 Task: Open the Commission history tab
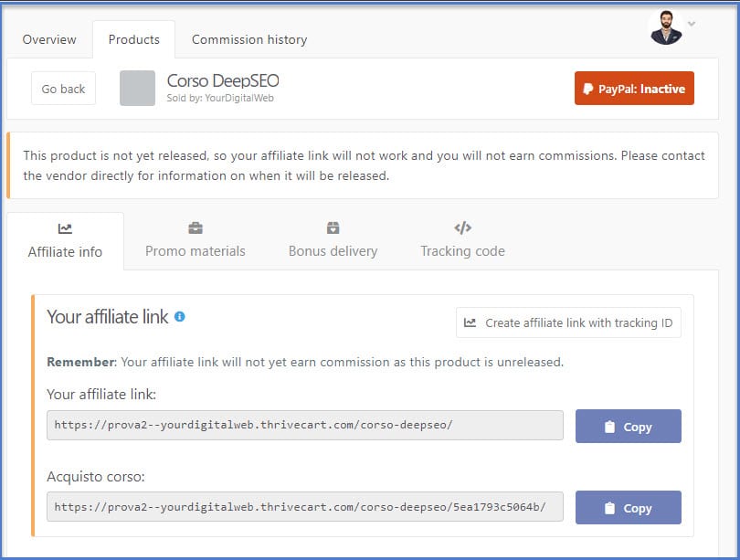coord(249,39)
